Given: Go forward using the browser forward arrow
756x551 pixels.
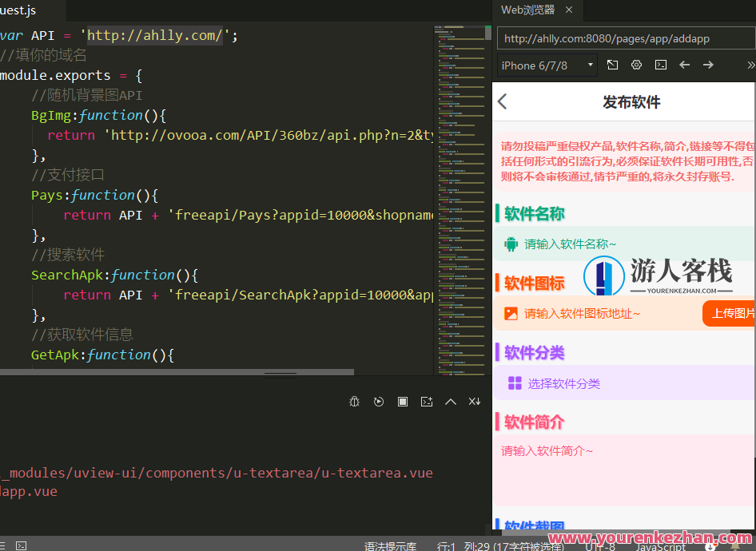Looking at the screenshot, I should click(x=708, y=65).
